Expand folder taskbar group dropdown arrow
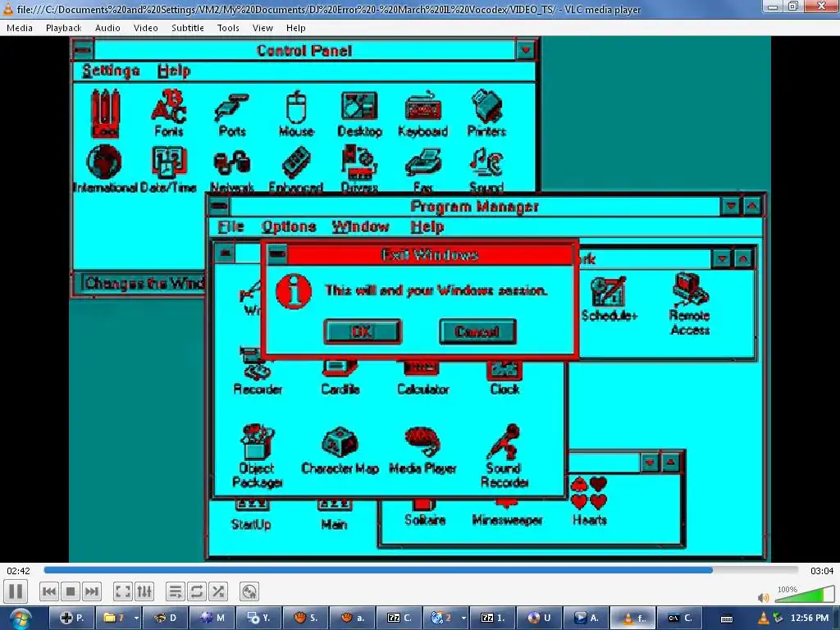Screen dimensions: 840x630 (x=137, y=619)
